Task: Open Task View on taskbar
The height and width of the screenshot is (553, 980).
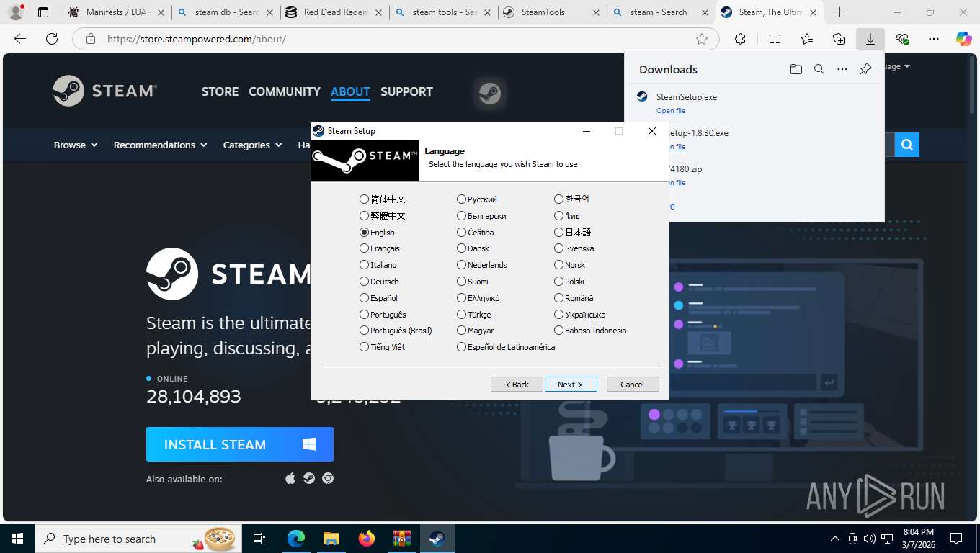Action: (259, 539)
